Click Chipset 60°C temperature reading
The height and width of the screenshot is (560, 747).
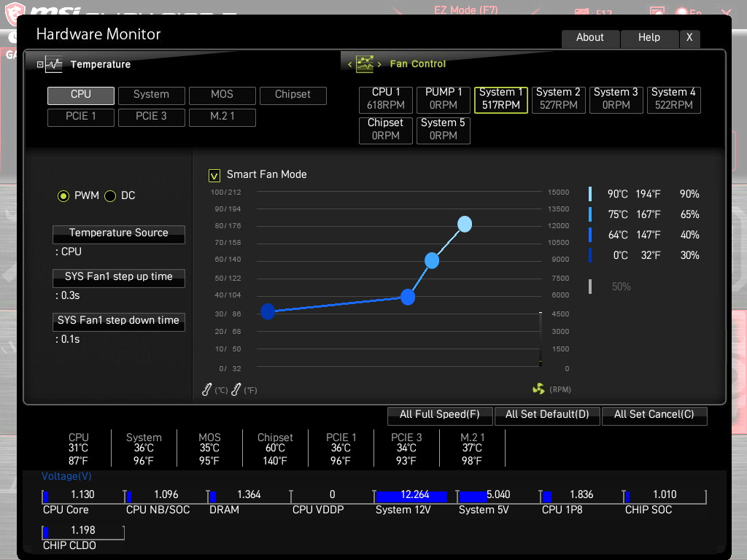[x=275, y=448]
